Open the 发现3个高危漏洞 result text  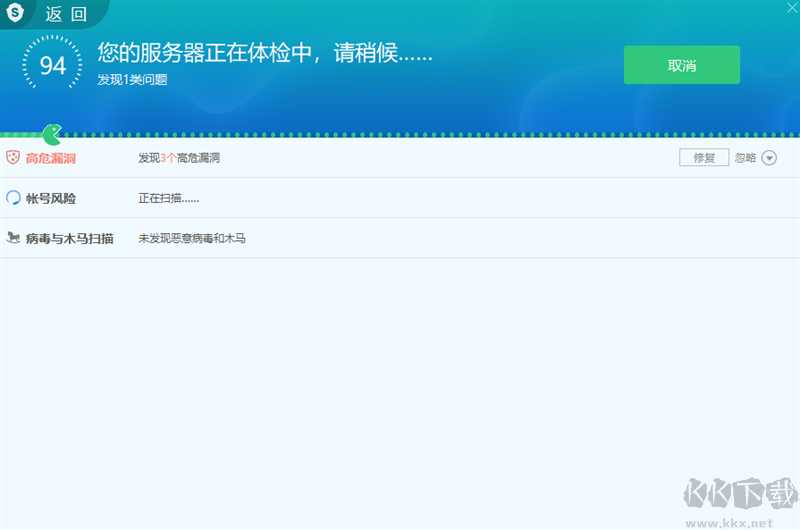[179, 158]
